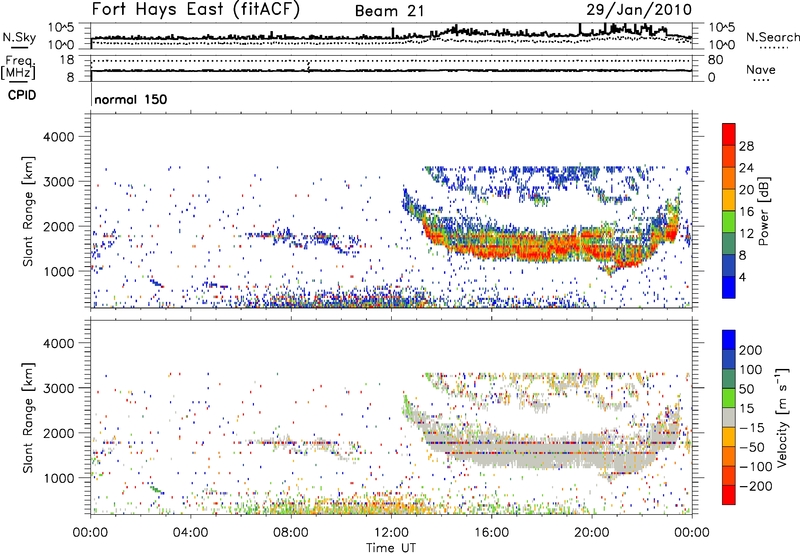Click the '12:00' time axis tick label
The width and height of the screenshot is (800, 554).
pyautogui.click(x=391, y=533)
